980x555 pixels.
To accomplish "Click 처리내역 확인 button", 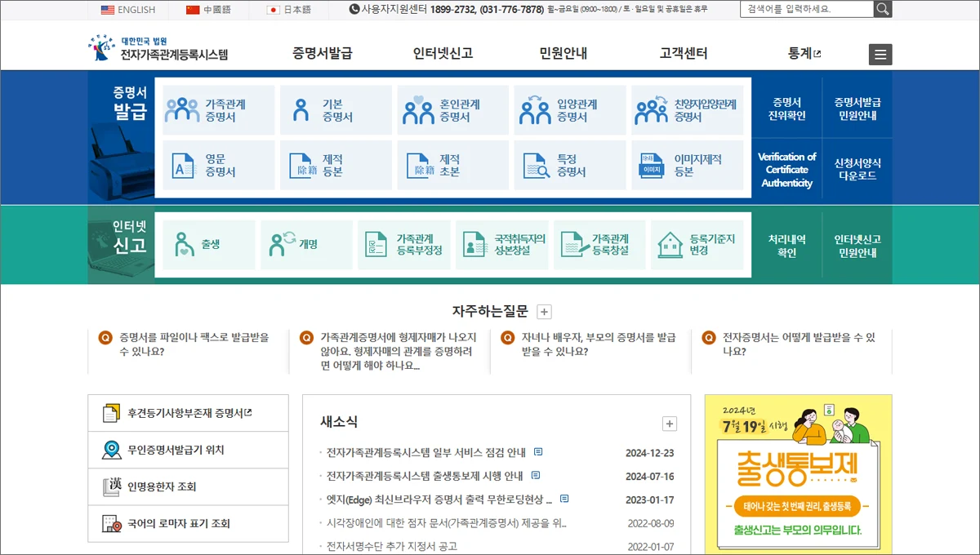I will [786, 246].
